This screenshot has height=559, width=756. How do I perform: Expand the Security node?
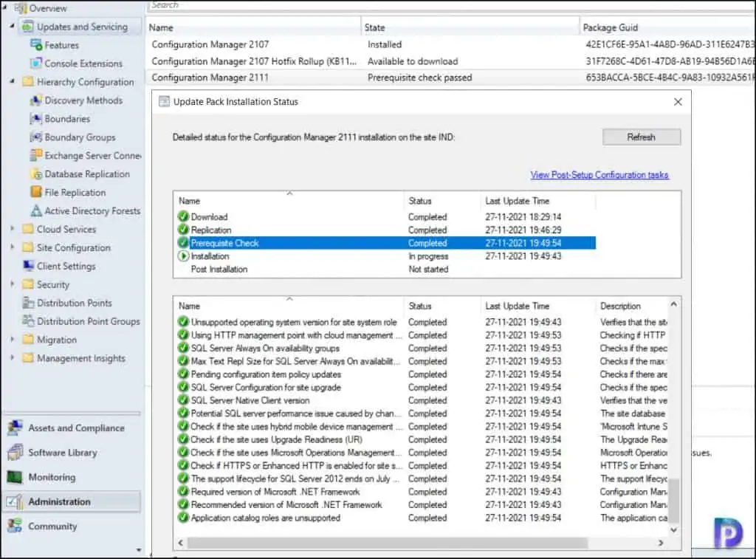click(x=12, y=284)
